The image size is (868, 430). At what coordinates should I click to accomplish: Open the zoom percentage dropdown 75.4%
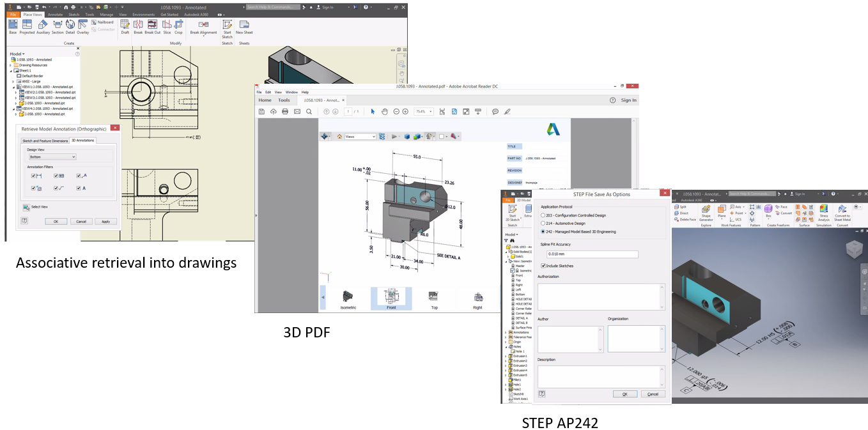point(423,112)
